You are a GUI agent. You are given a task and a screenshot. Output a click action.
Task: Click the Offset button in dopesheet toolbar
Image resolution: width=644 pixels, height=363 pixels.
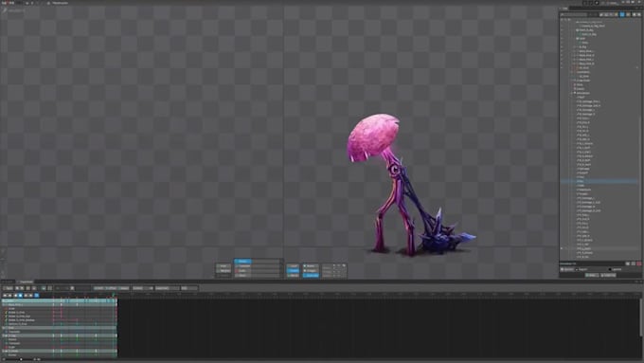point(111,288)
